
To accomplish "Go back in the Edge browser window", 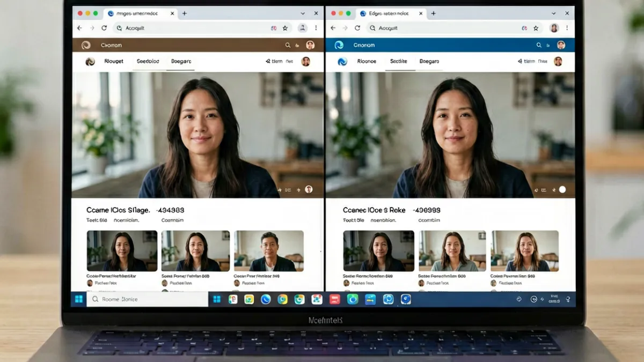I will 333,28.
